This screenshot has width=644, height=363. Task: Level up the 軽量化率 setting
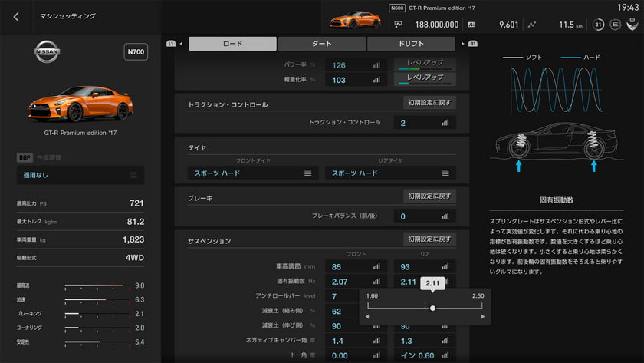pyautogui.click(x=425, y=78)
